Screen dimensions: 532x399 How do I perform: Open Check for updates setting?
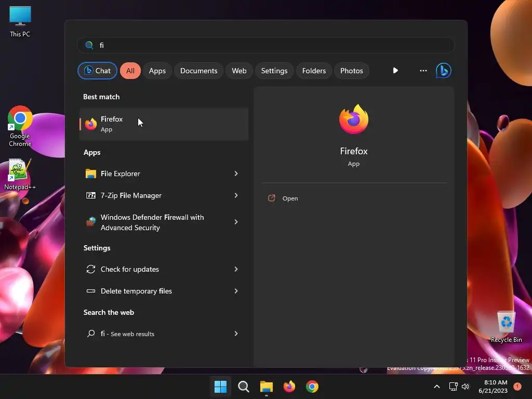164,270
